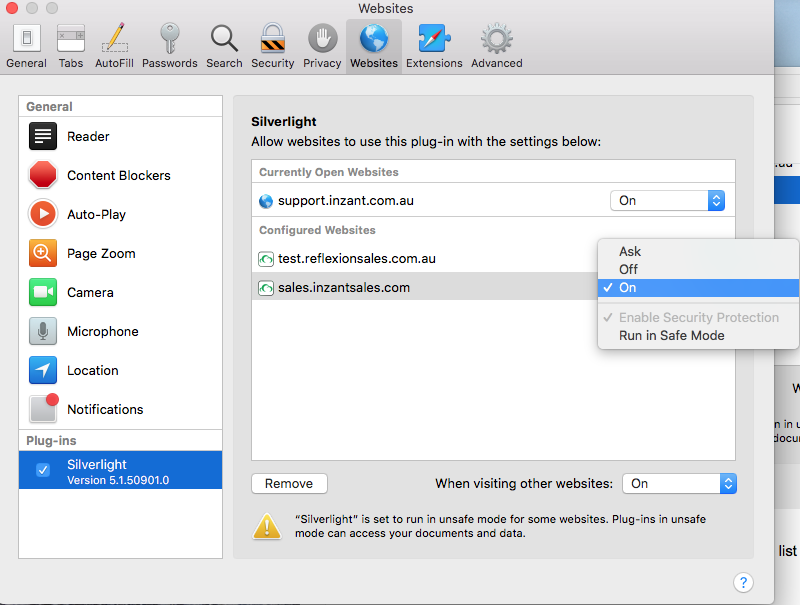Select the Location arrow icon

coord(43,370)
